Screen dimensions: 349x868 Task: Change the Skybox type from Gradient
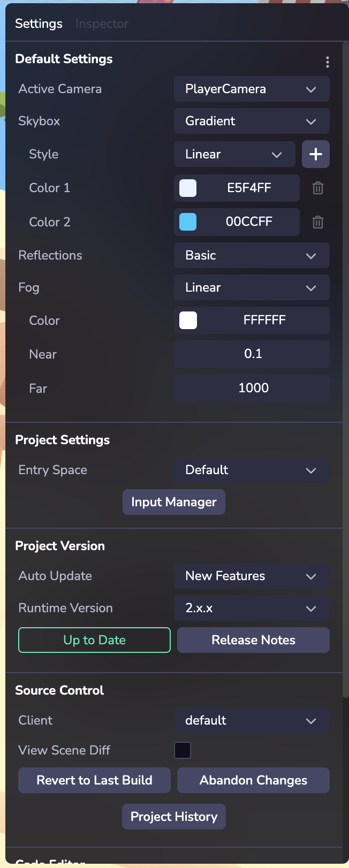click(x=252, y=121)
